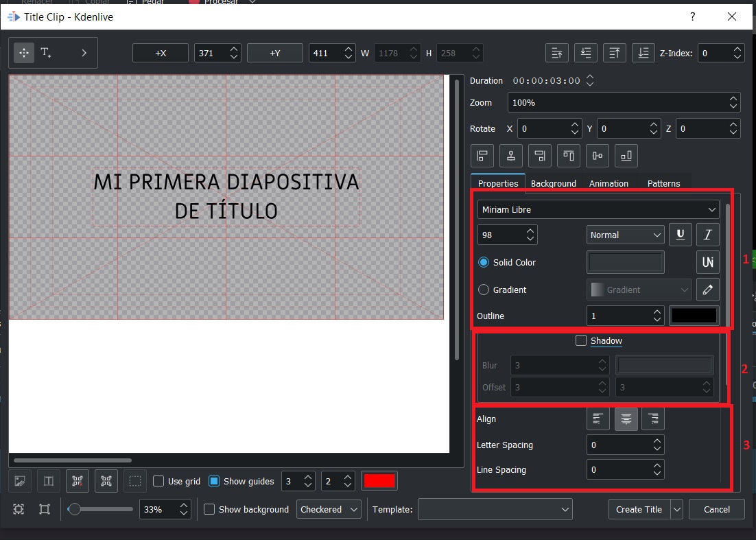Click the Duration timecode field
Viewport: 756px width, 540px height.
pos(553,80)
